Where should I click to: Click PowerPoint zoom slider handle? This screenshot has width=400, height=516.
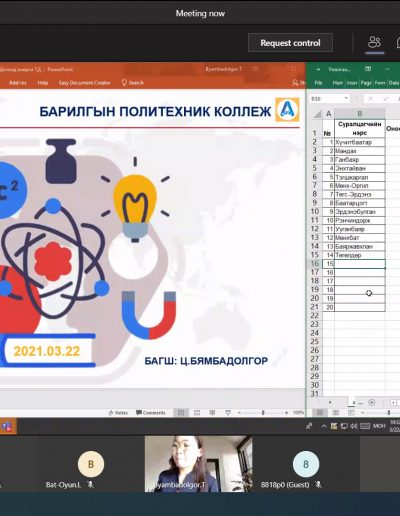[263, 413]
